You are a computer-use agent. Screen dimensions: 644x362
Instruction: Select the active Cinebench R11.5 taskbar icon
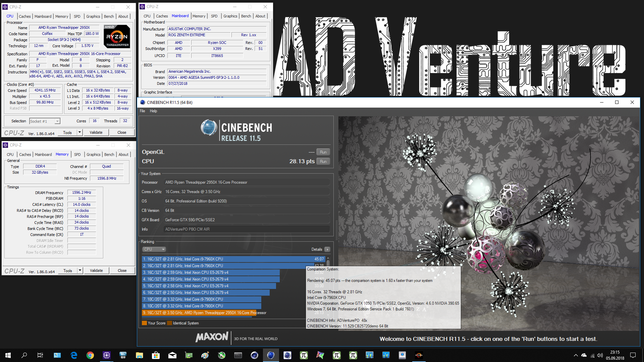271,355
